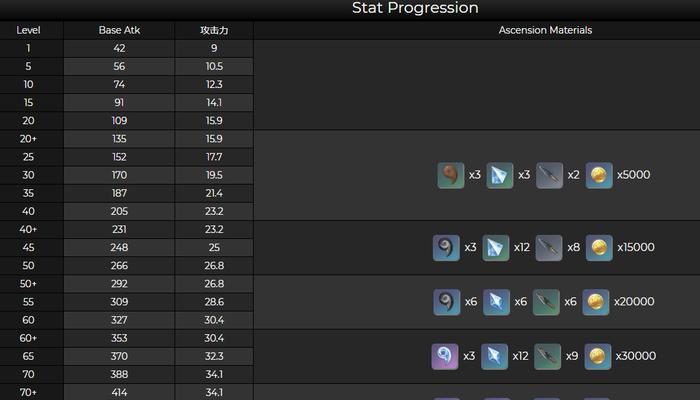Click the Mora coin icon beside x5000
Screen dimensions: 700x400
(x=599, y=175)
